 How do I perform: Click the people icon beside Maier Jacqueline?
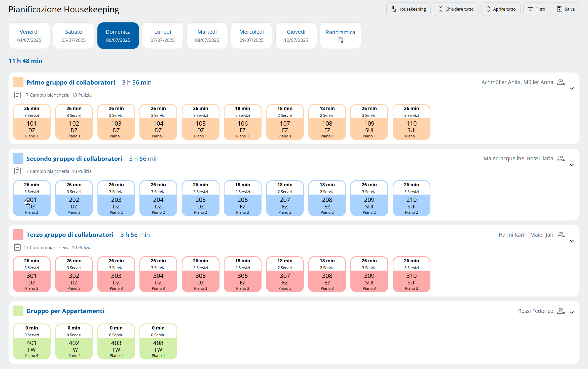point(561,158)
